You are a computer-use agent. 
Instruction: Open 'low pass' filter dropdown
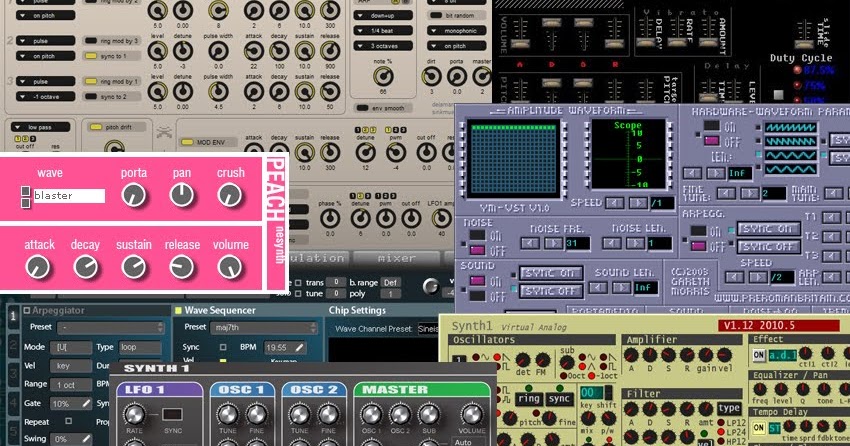tap(40, 127)
